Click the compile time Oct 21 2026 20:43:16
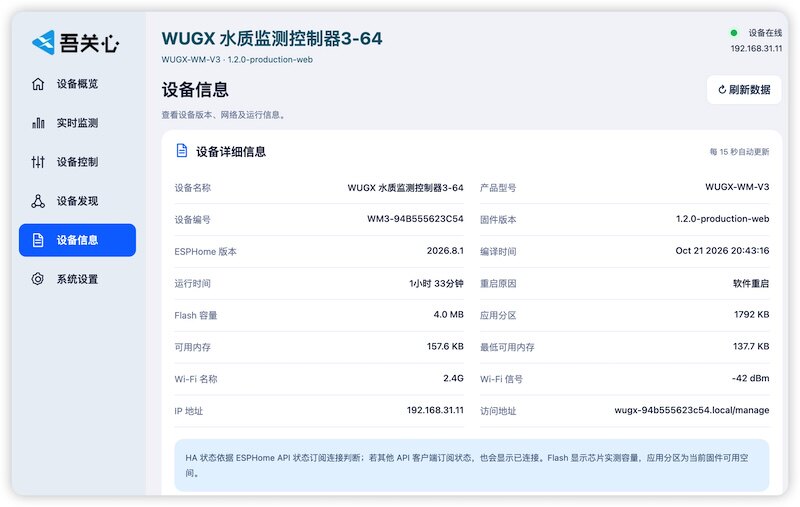Viewport: 800px width, 507px height. [x=722, y=250]
